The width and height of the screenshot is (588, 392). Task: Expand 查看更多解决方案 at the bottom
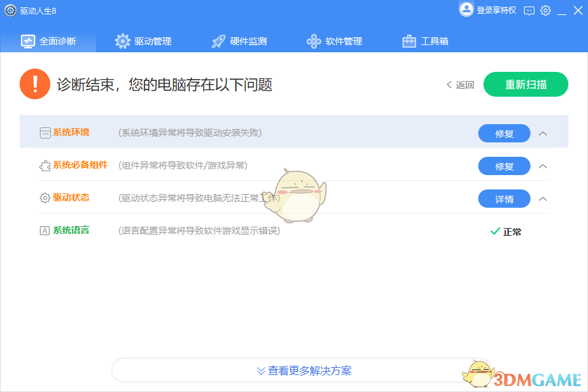pyautogui.click(x=304, y=370)
